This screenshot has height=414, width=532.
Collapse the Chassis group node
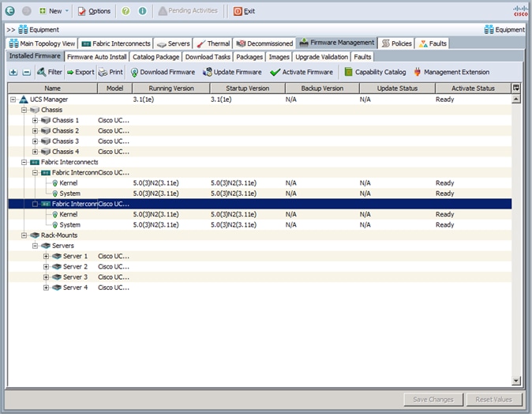(24, 110)
